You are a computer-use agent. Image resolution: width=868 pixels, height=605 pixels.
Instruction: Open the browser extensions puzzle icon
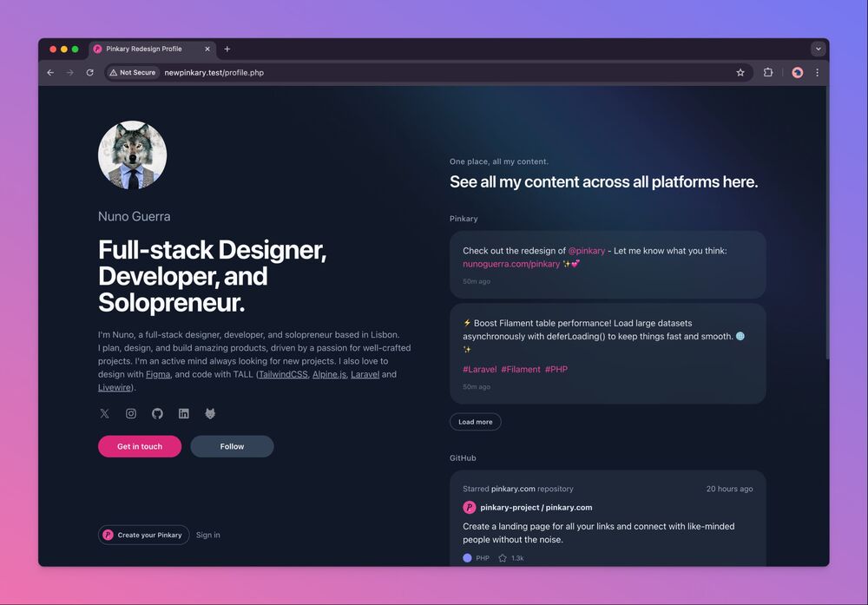[x=768, y=73]
